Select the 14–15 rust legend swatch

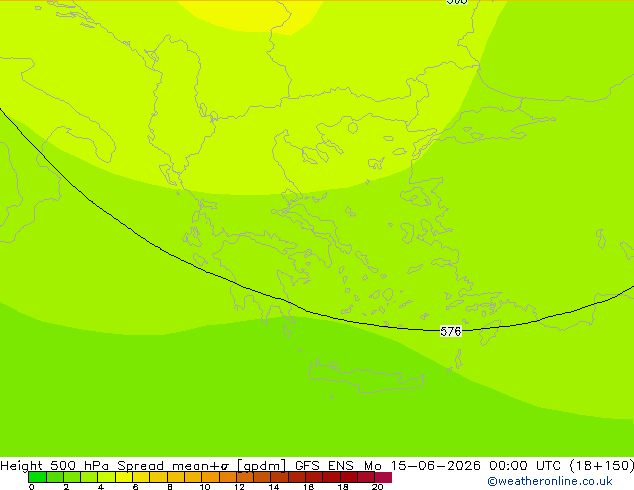click(x=279, y=477)
